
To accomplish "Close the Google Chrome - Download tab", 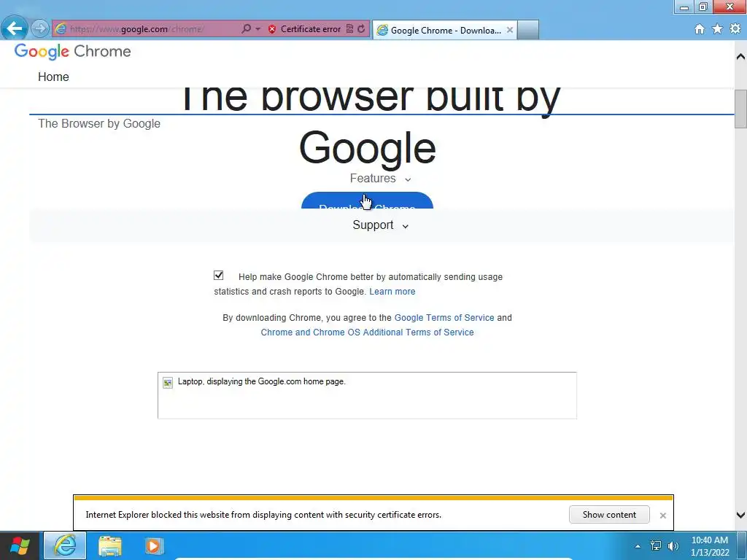I will [x=510, y=30].
